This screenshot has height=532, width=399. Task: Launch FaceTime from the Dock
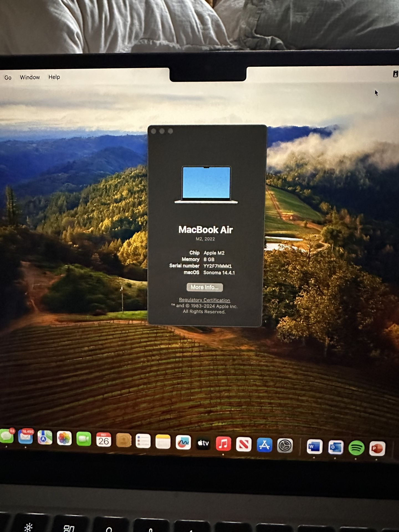[84, 439]
